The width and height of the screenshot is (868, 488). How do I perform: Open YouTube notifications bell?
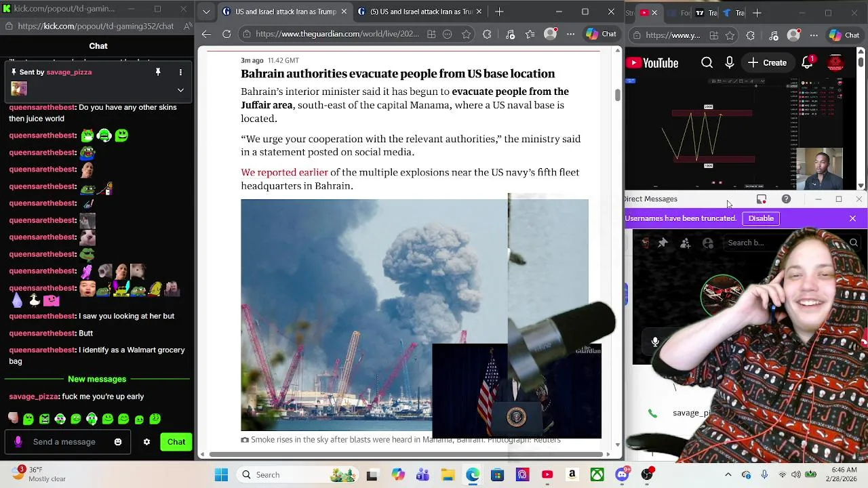coord(807,63)
